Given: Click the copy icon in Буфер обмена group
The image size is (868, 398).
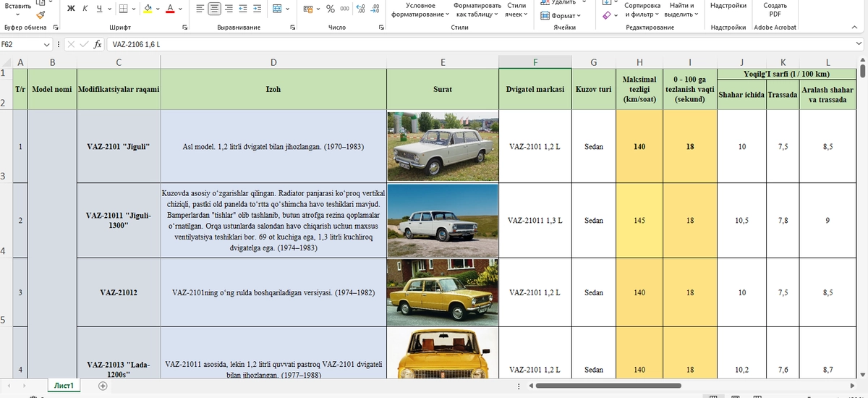Looking at the screenshot, I should (x=41, y=2).
